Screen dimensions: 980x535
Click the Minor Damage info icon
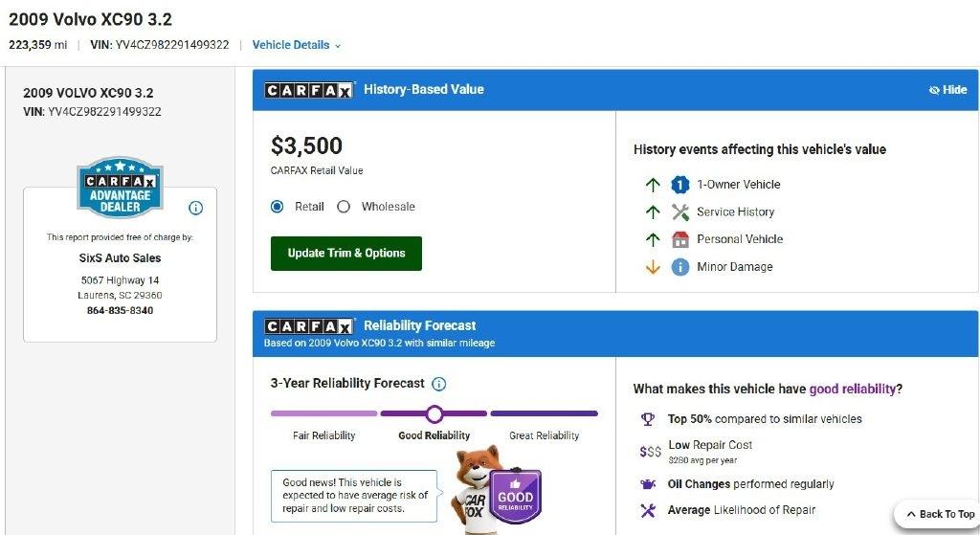pyautogui.click(x=680, y=267)
